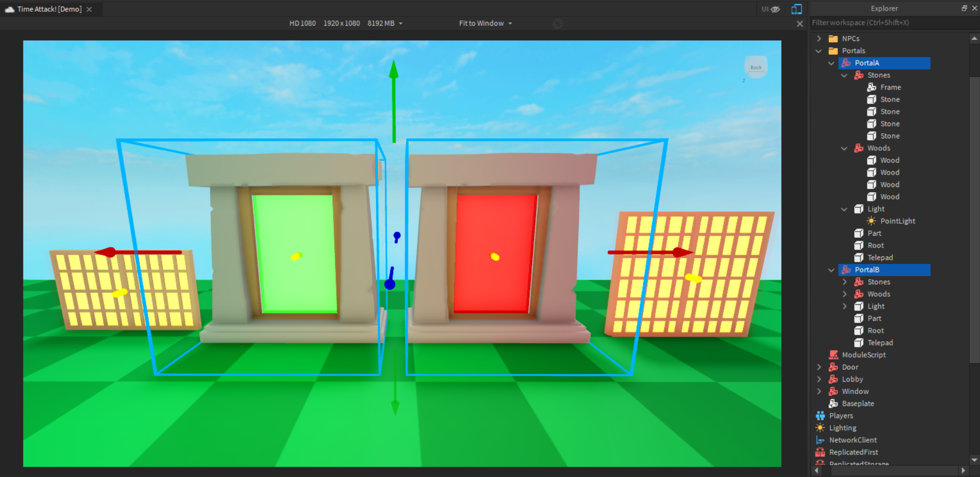Toggle the device emulator icon
980x477 pixels.
pos(797,9)
